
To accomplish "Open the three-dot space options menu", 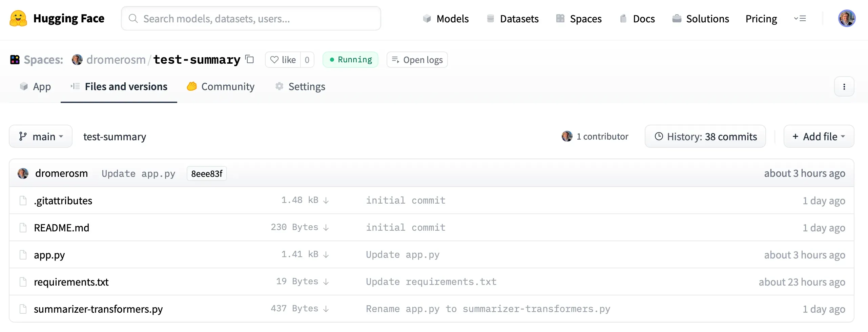I will click(844, 87).
